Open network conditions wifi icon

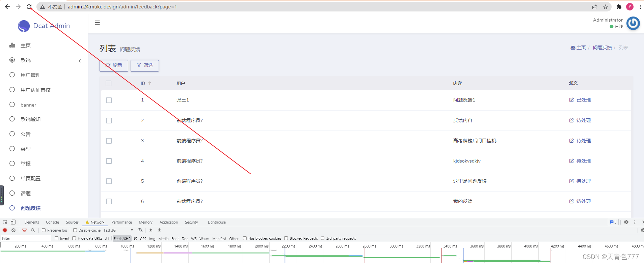[x=140, y=230]
